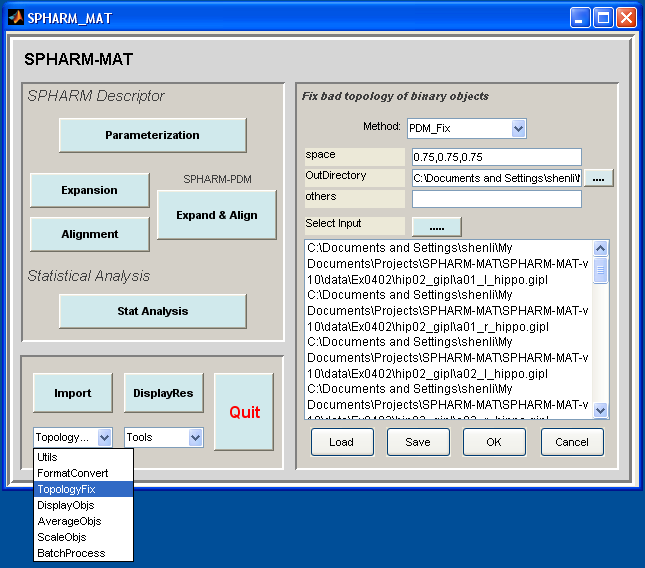Open Stat Analysis
This screenshot has height=568, width=645.
pos(153,311)
